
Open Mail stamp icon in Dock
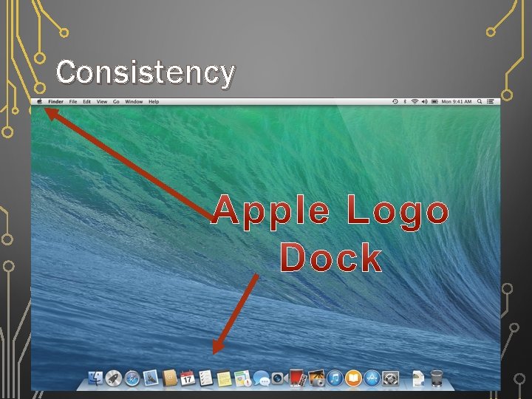pos(151,378)
